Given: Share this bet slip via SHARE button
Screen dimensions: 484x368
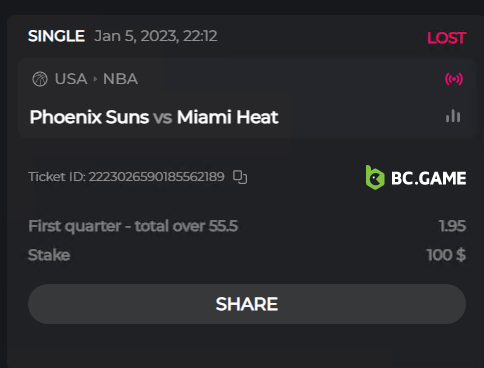Looking at the screenshot, I should (247, 304).
